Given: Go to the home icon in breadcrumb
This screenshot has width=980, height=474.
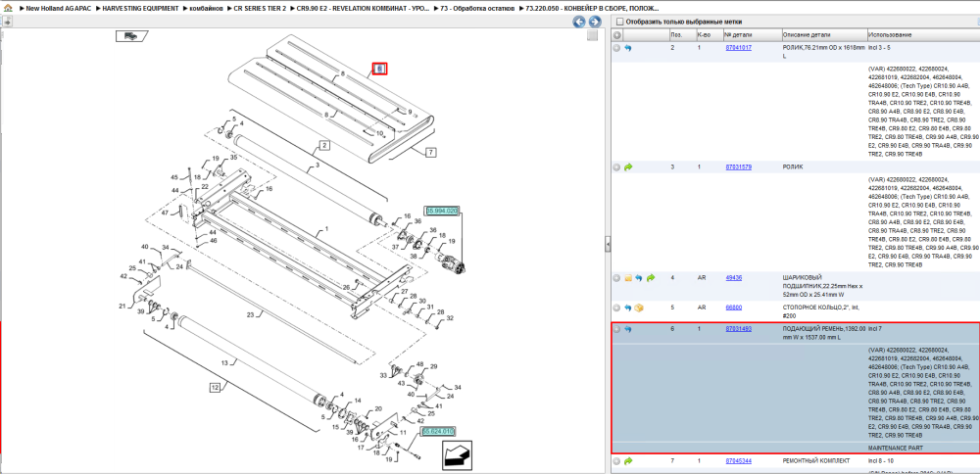Looking at the screenshot, I should click(x=8, y=9).
